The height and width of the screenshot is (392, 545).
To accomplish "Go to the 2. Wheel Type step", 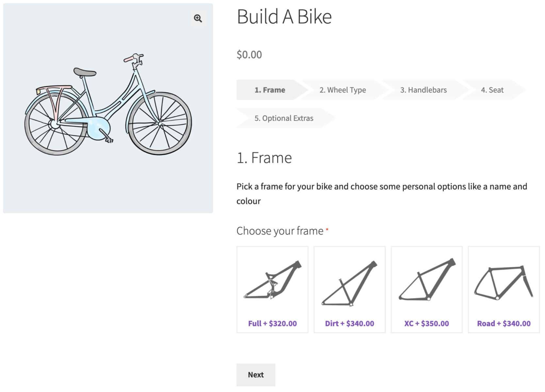I will tap(342, 90).
